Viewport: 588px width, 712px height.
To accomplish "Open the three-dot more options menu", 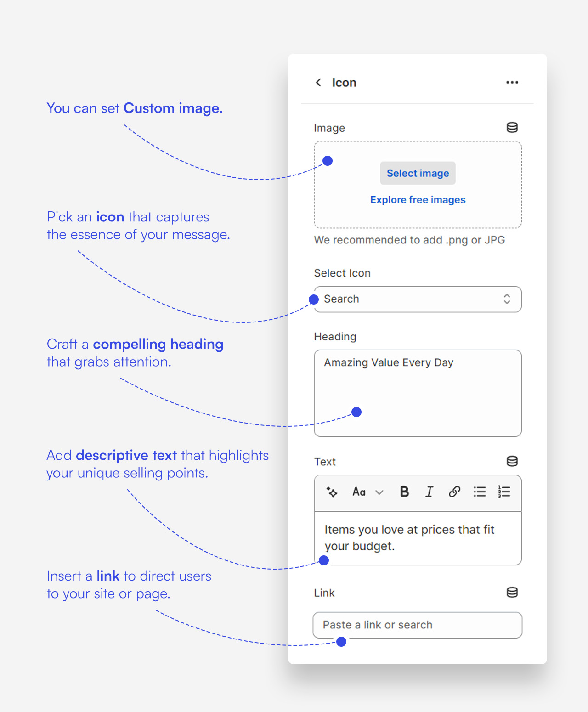I will (512, 82).
